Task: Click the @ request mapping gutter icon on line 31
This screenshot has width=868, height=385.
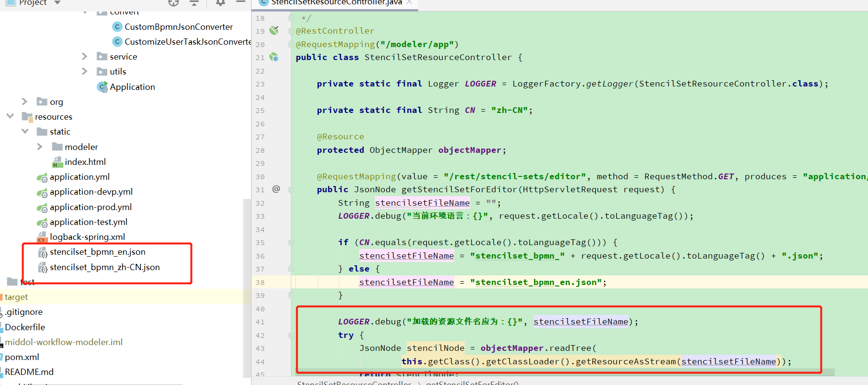Action: click(x=276, y=189)
